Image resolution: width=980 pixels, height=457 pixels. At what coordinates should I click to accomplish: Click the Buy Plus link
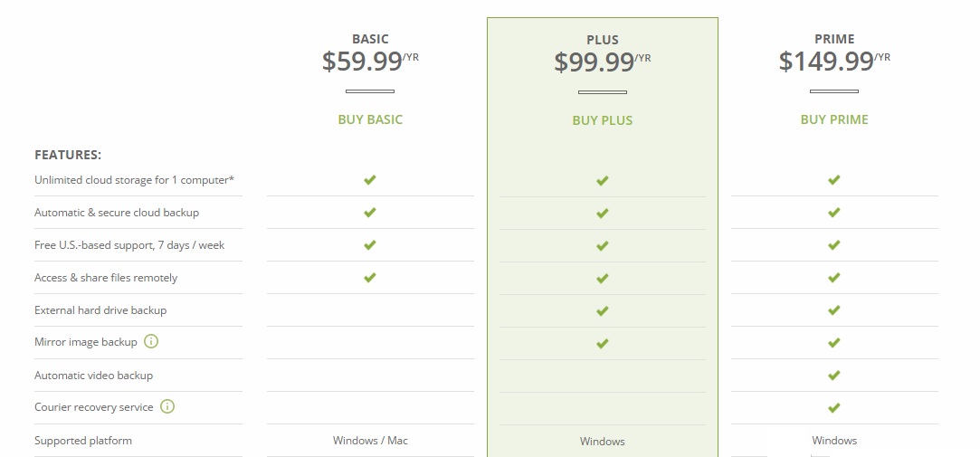(x=603, y=120)
